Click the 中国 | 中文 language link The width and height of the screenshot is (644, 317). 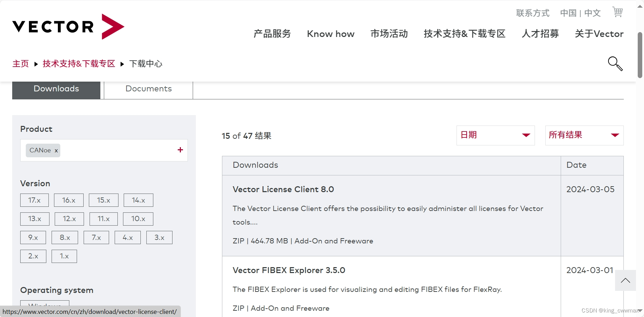point(580,13)
